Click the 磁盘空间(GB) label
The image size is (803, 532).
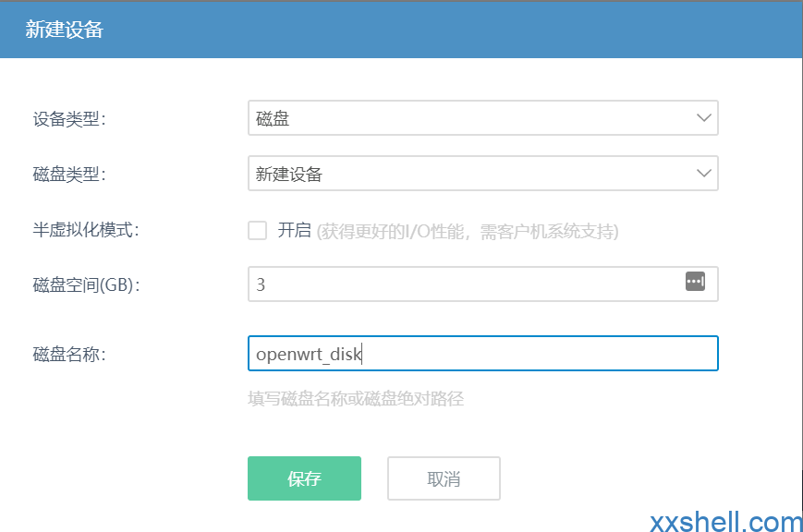pyautogui.click(x=85, y=285)
